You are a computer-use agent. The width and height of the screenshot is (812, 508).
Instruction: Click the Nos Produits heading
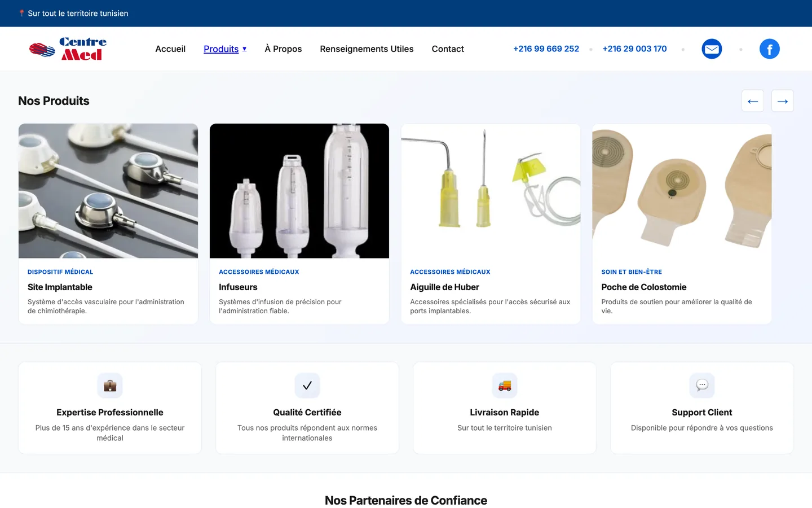click(54, 101)
